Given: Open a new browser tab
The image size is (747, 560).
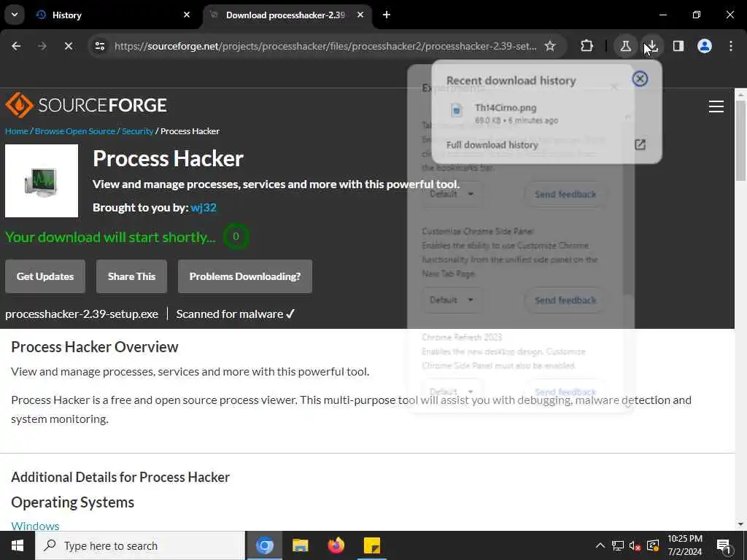Looking at the screenshot, I should (387, 15).
